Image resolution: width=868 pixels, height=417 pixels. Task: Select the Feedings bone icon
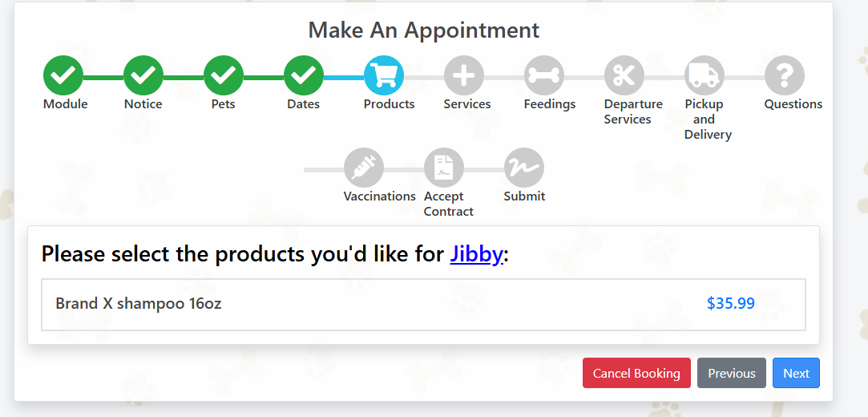544,75
